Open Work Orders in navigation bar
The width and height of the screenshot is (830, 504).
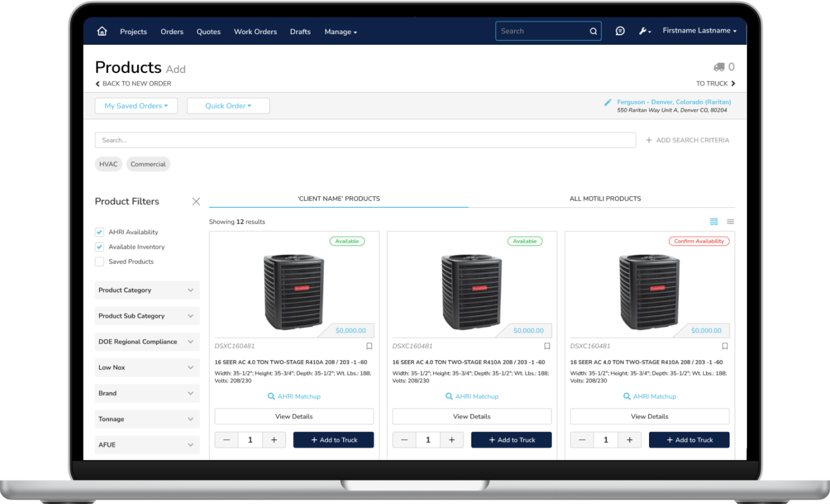255,32
